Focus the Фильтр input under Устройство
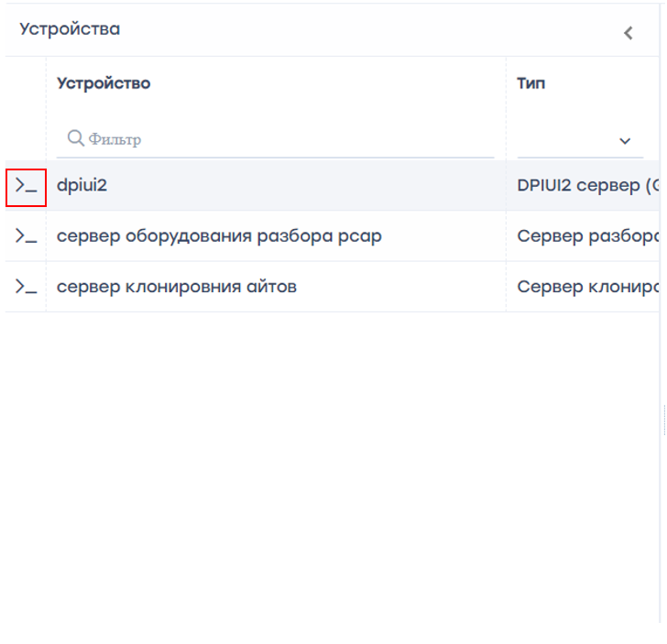 tap(284, 139)
